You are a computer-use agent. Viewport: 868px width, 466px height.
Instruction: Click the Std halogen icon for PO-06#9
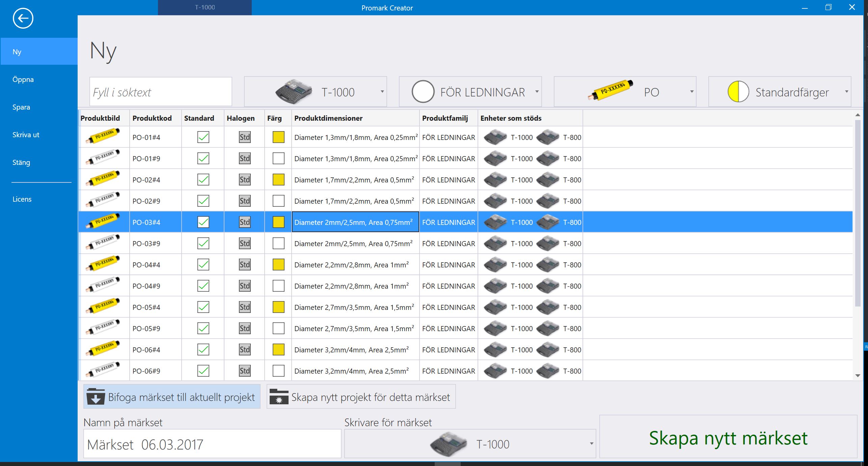245,371
